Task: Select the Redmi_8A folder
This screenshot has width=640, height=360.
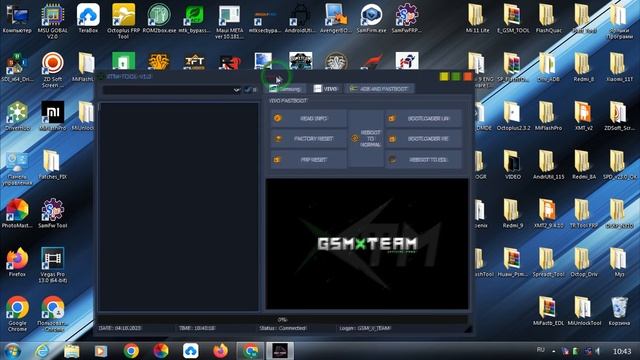Action: point(584,165)
